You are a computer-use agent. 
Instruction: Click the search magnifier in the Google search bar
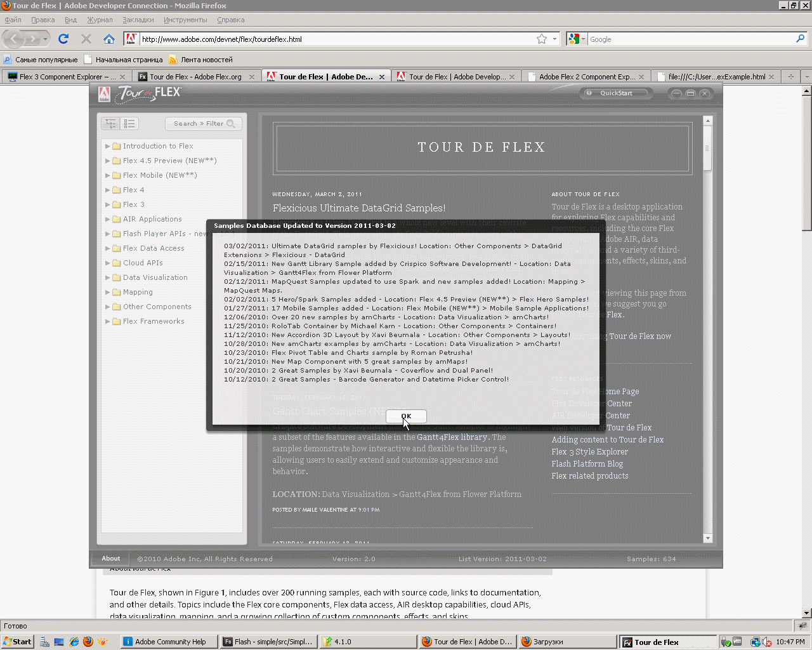(x=801, y=39)
